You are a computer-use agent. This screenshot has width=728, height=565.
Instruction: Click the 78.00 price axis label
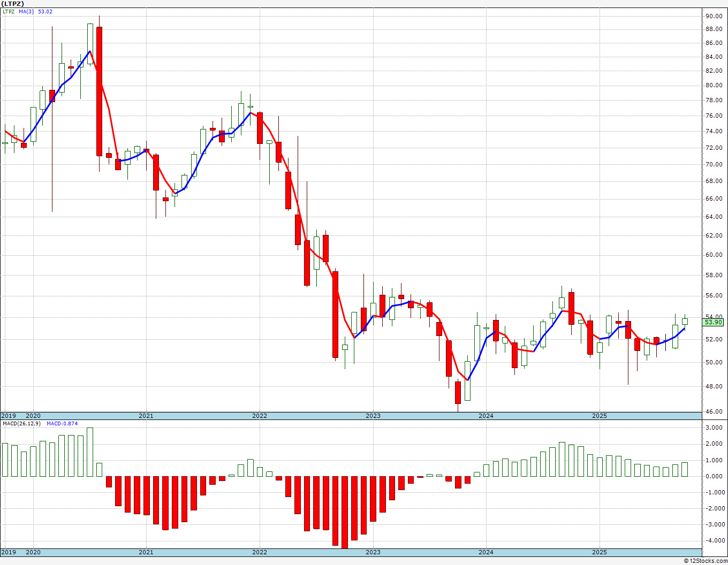point(714,100)
